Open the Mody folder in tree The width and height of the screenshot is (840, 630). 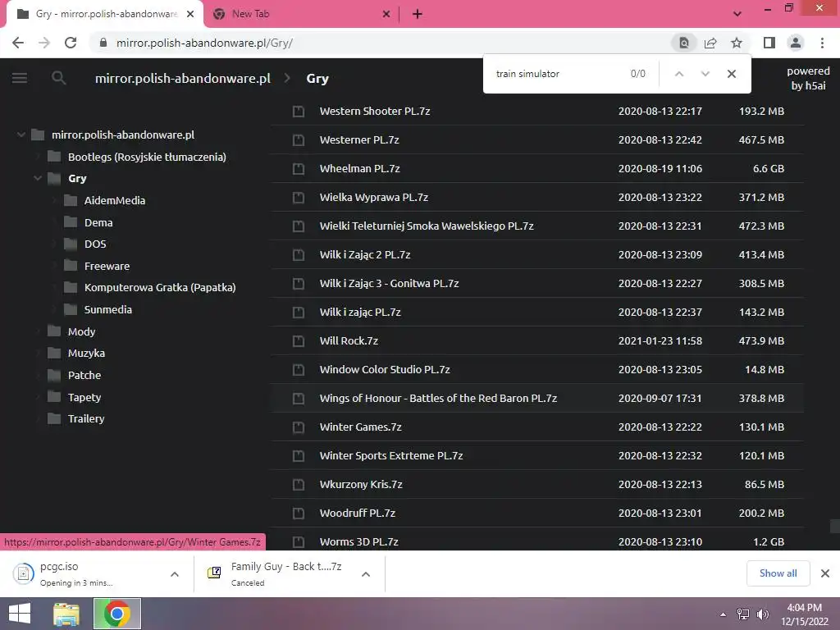81,331
